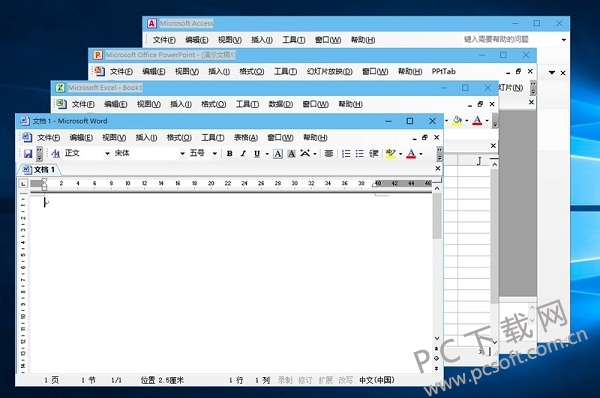Viewport: 600px width, 398px height.
Task: Open the 表格(A) menu in Word
Action: pos(246,137)
